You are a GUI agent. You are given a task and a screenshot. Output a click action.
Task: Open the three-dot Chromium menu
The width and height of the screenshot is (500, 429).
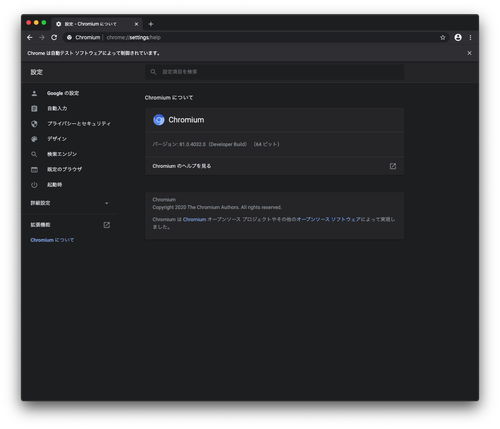point(470,38)
